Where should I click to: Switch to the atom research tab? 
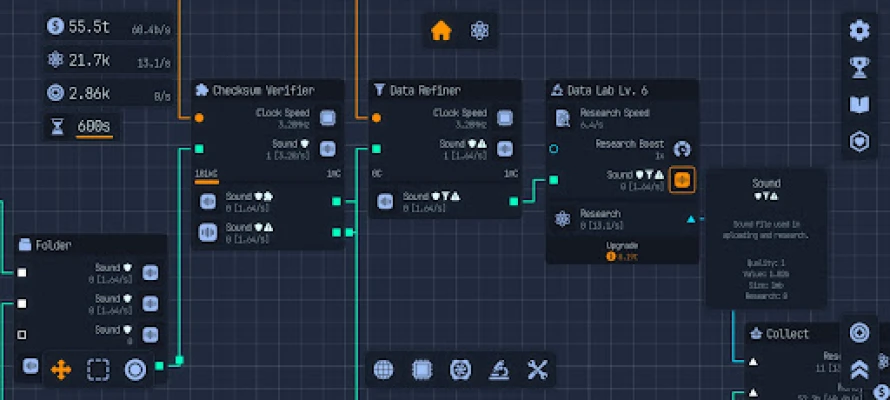coord(479,31)
